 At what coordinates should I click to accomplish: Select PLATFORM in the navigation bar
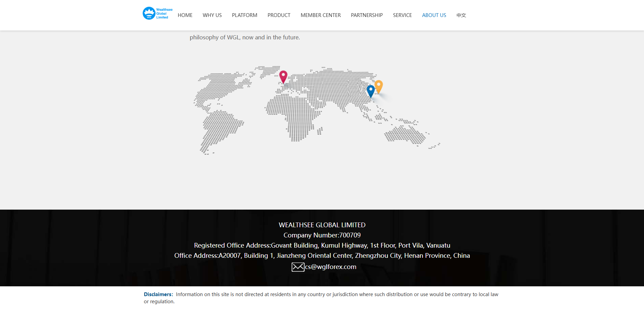coord(245,15)
